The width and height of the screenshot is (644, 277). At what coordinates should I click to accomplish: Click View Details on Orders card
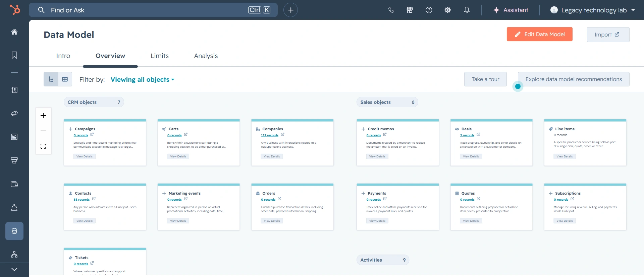pos(272,221)
